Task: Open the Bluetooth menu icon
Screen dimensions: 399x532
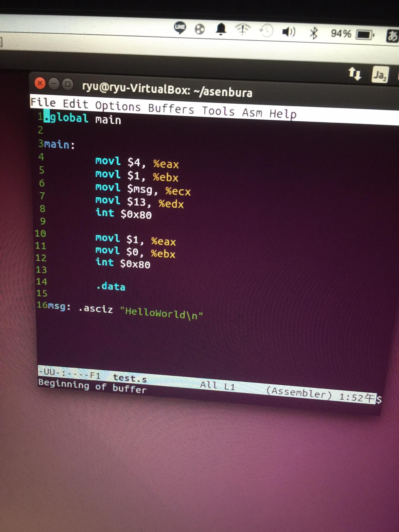Action: 314,33
